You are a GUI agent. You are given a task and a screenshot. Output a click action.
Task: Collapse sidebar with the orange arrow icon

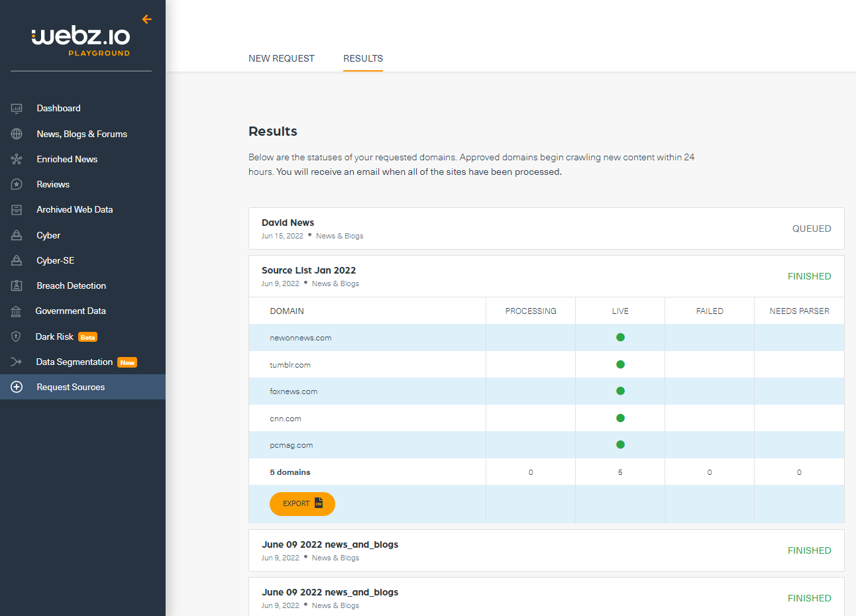(x=147, y=19)
